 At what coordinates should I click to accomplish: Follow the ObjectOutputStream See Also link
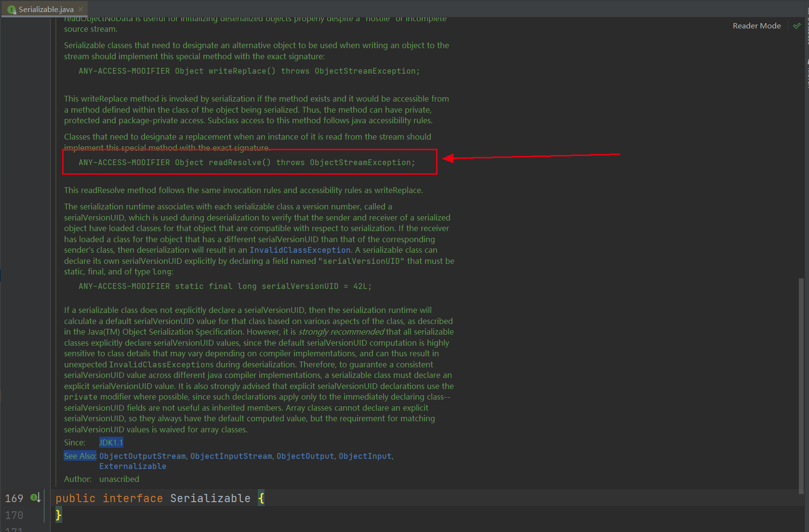click(142, 456)
